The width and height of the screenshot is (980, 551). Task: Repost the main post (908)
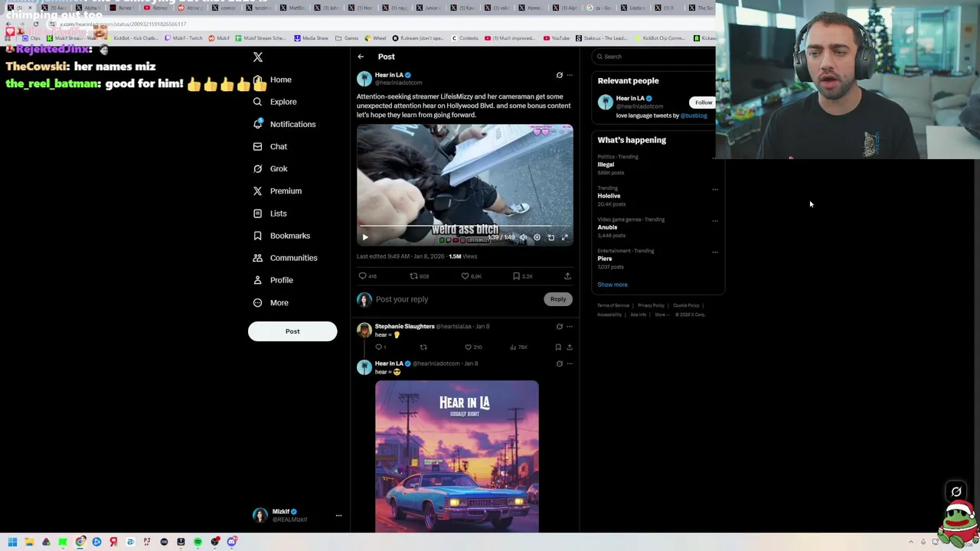419,276
